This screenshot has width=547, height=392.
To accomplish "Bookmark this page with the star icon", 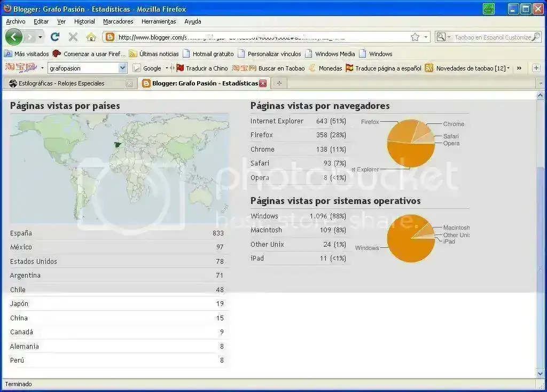I will coord(415,37).
